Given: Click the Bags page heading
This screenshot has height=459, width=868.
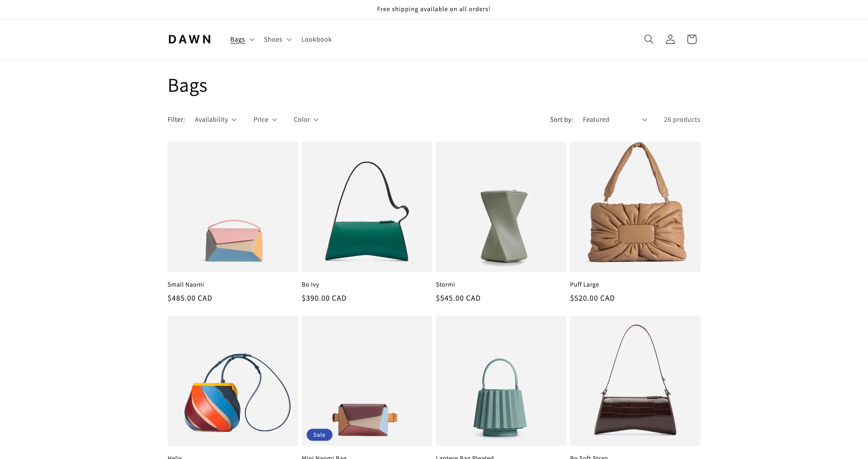Looking at the screenshot, I should (x=187, y=85).
